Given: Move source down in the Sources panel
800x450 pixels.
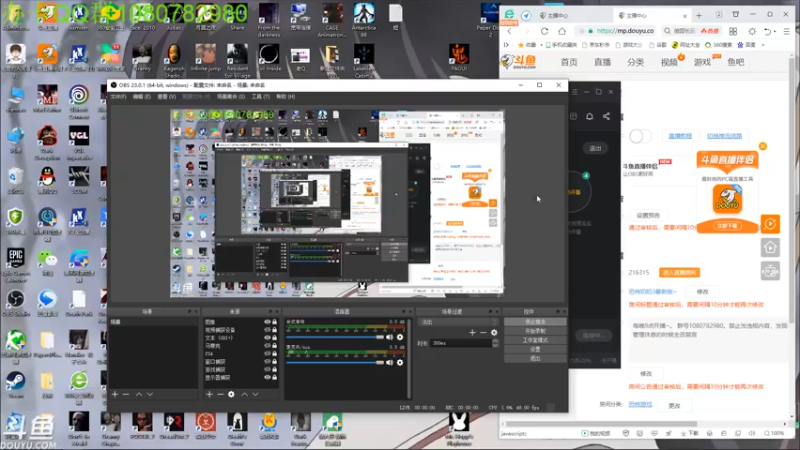Looking at the screenshot, I should coord(256,394).
